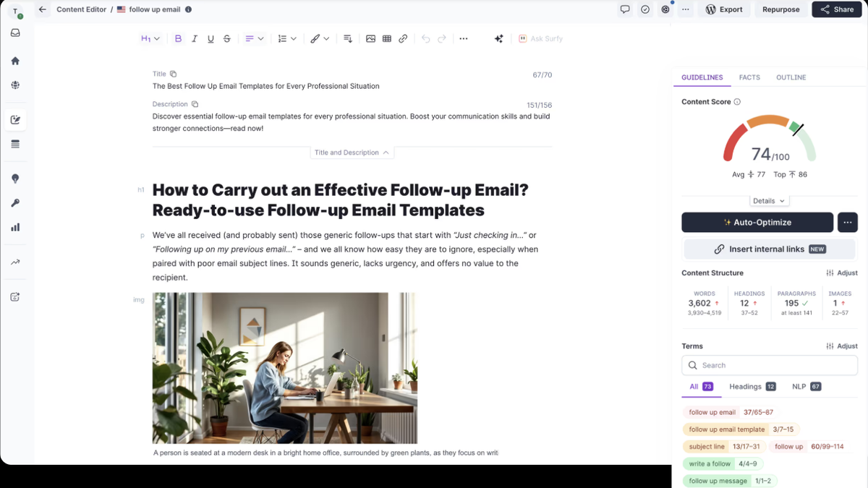Click the Auto-Optimize button

757,222
